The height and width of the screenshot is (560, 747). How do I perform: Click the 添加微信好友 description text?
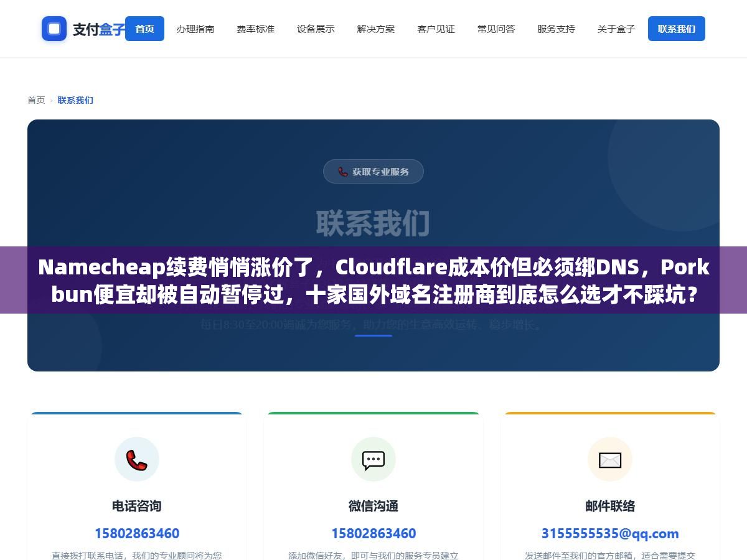click(x=374, y=555)
